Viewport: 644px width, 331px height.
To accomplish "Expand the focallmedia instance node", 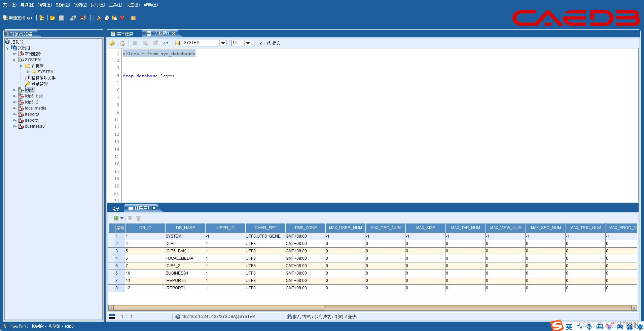I will click(x=14, y=108).
